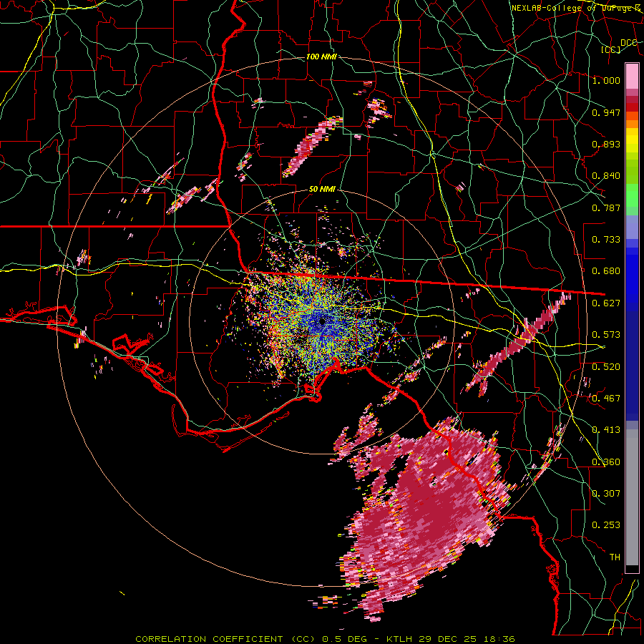Click the DCC product label
Image resolution: width=644 pixels, height=644 pixels.
[629, 43]
